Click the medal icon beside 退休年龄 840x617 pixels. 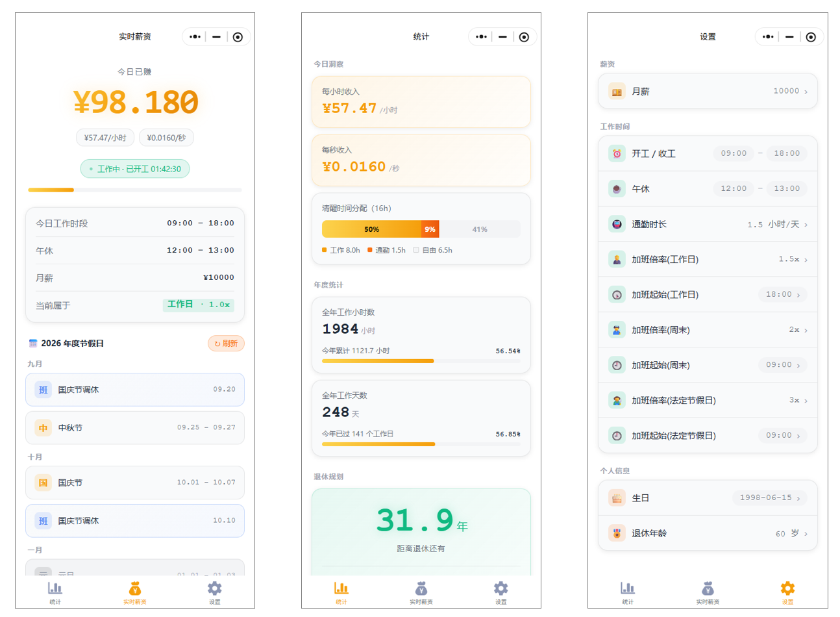coord(617,533)
